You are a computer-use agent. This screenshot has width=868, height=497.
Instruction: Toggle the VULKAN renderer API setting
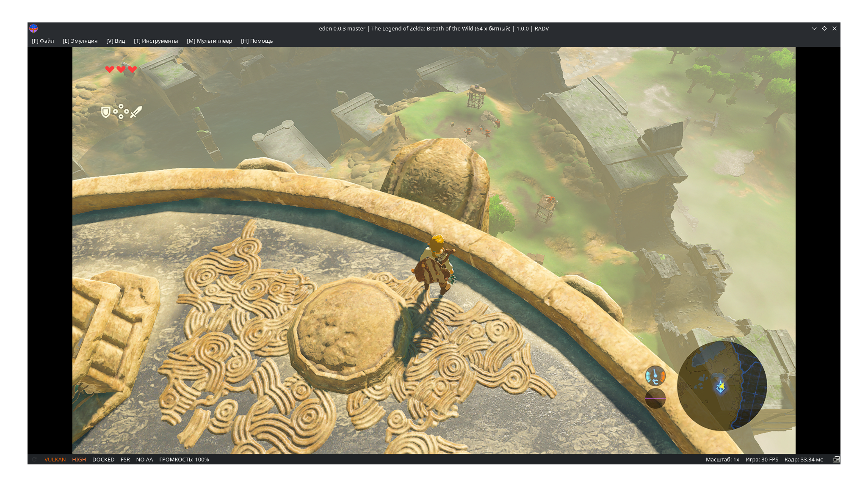tap(55, 459)
